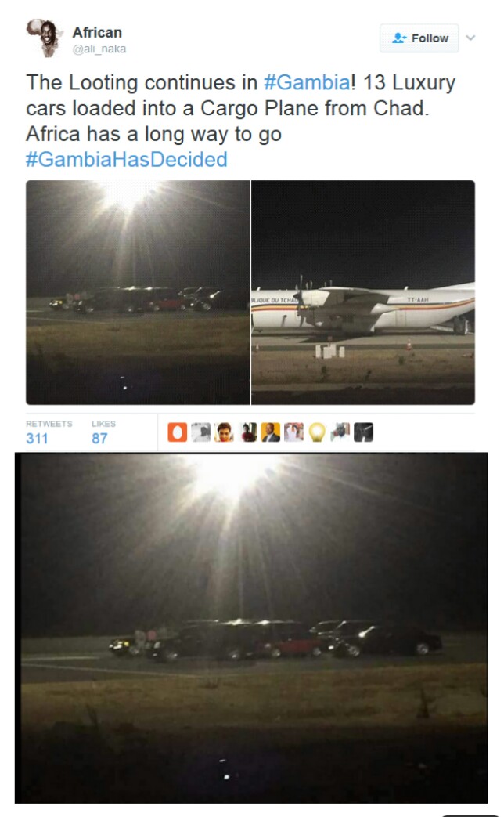Open the #Gambia hashtag link

tap(308, 82)
